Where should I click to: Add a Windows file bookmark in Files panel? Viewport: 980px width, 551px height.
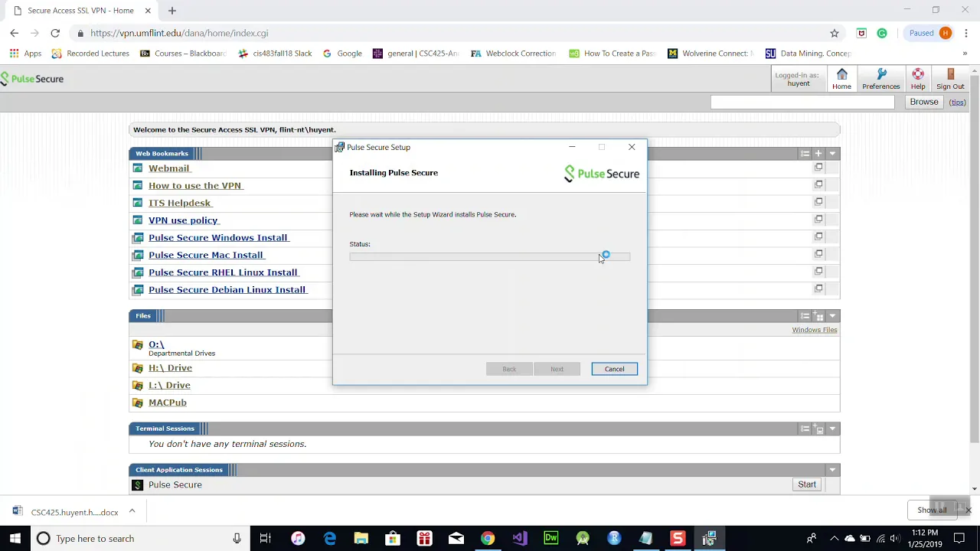click(x=818, y=316)
